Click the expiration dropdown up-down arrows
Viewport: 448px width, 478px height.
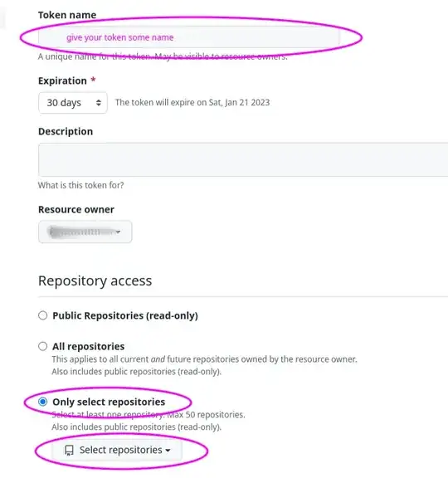99,103
